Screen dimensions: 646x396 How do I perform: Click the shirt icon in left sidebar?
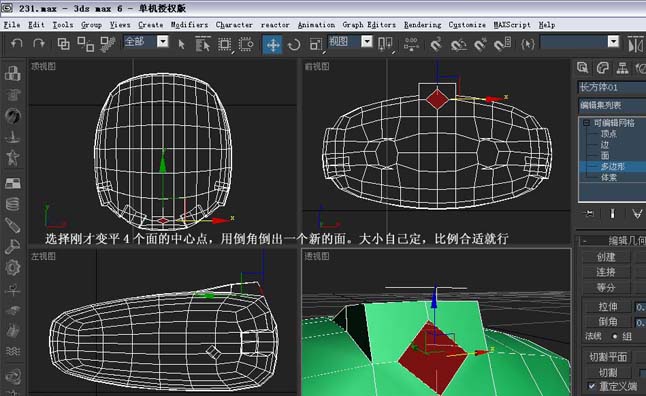[x=13, y=95]
